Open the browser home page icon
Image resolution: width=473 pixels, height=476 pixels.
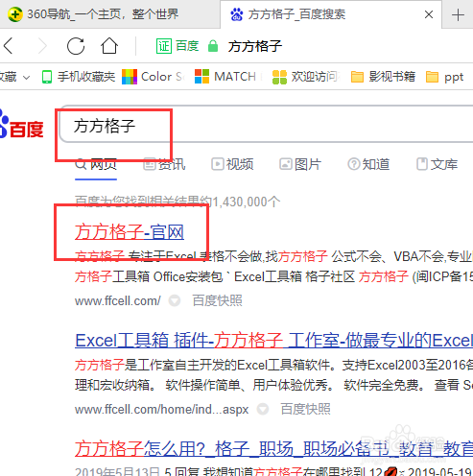point(109,46)
